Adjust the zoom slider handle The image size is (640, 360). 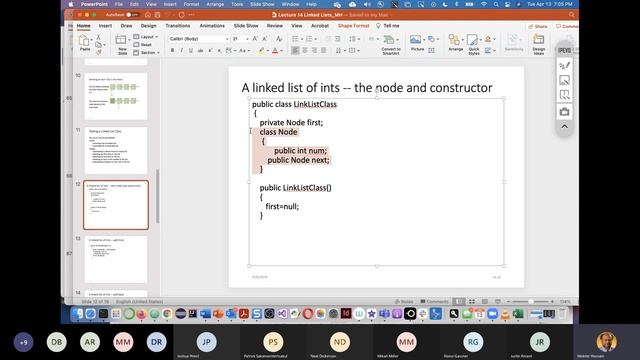click(531, 302)
